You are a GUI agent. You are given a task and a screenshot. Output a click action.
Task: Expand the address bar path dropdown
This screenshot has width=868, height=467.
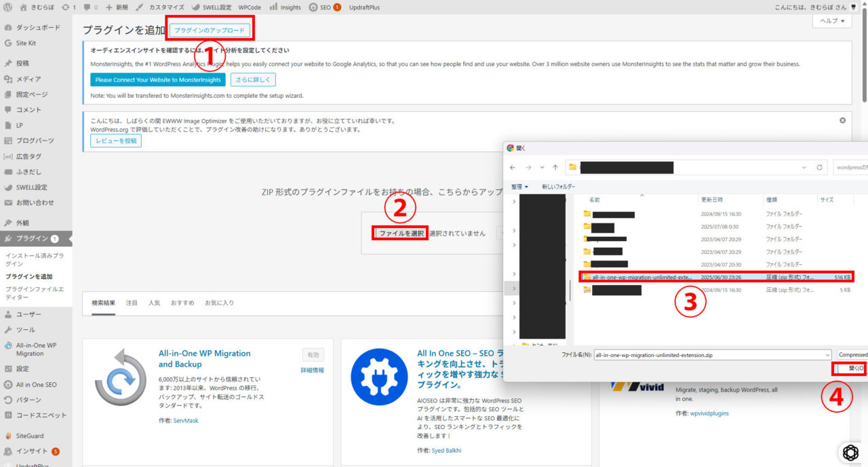coord(804,167)
